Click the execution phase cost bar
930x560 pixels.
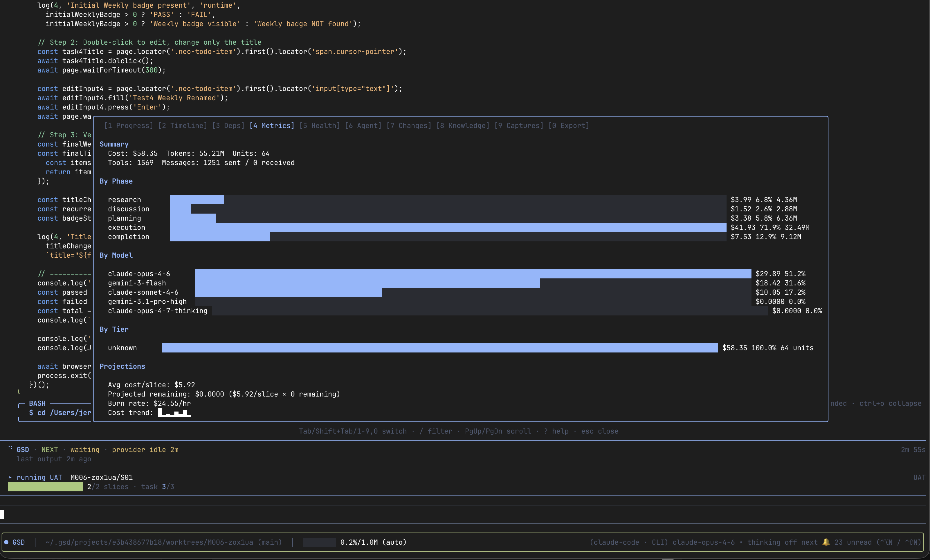click(448, 228)
